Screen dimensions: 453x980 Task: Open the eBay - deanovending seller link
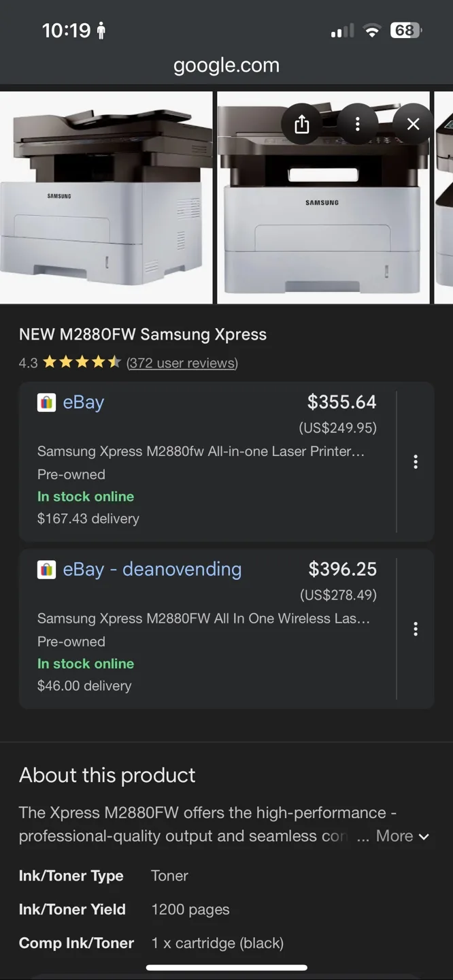(x=152, y=569)
